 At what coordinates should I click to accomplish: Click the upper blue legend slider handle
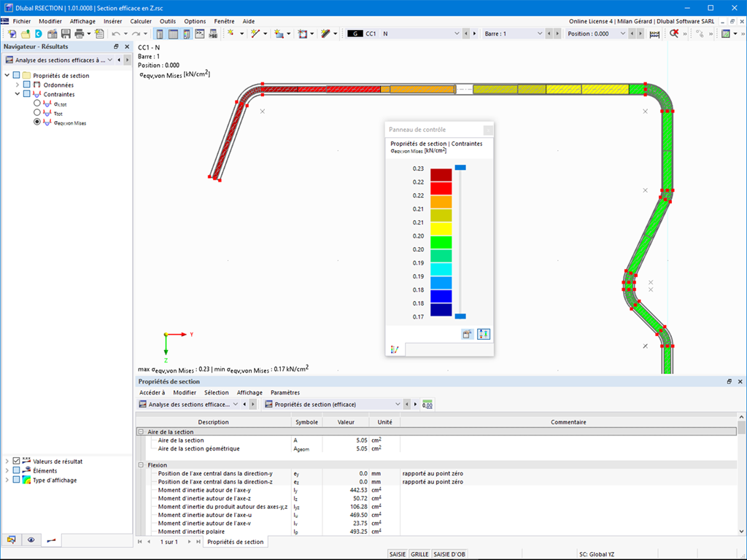click(x=460, y=168)
